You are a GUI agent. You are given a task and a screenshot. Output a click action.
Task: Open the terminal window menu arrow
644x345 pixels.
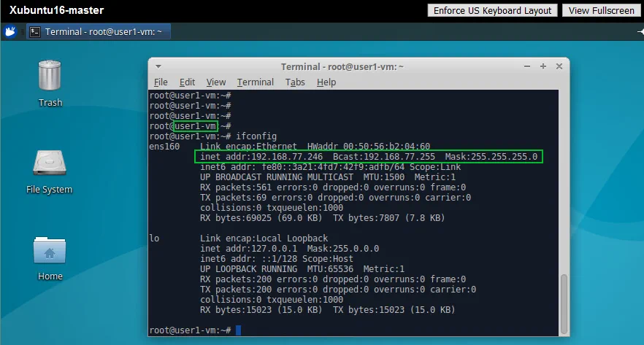point(158,66)
